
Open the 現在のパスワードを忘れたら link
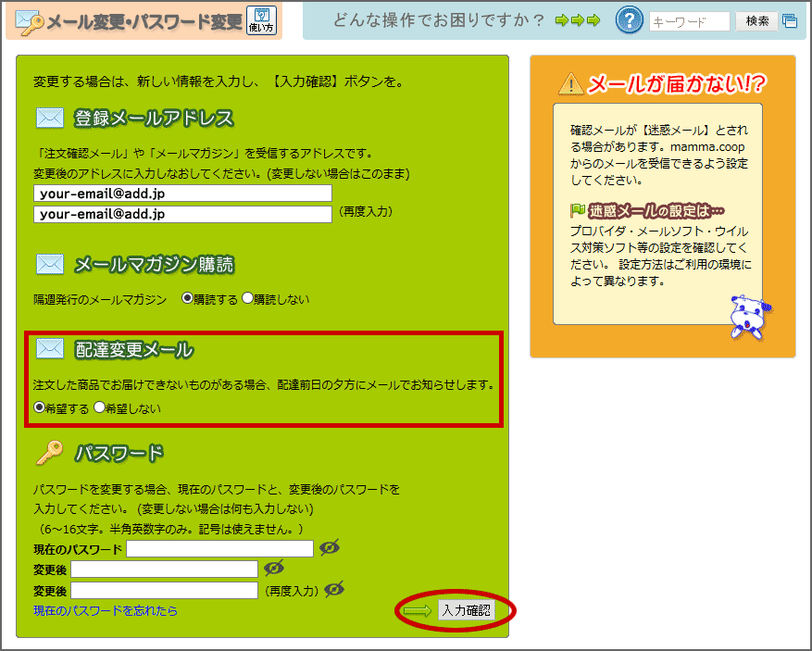pyautogui.click(x=106, y=610)
